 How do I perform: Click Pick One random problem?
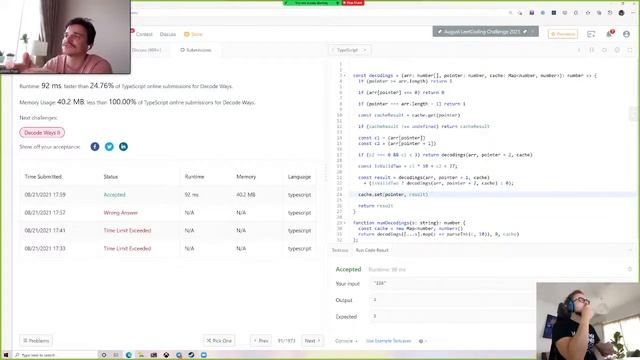pyautogui.click(x=219, y=340)
